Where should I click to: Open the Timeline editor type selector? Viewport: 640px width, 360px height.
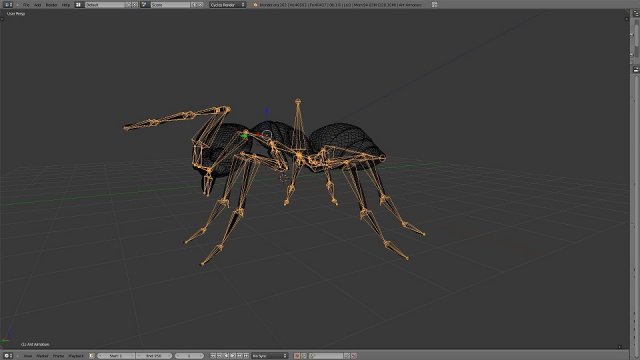click(8, 356)
